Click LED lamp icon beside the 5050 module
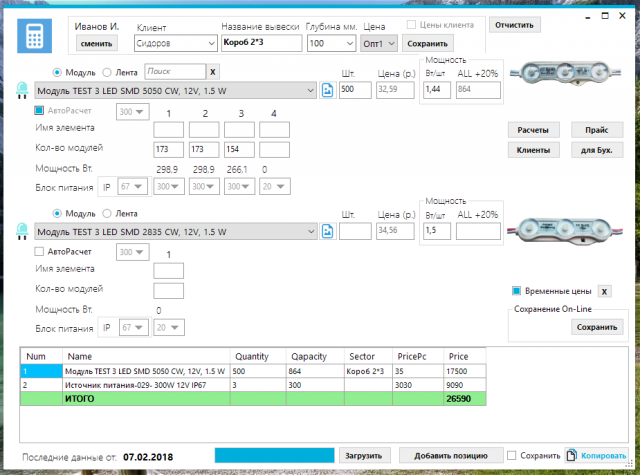The image size is (640, 475). click(x=22, y=90)
